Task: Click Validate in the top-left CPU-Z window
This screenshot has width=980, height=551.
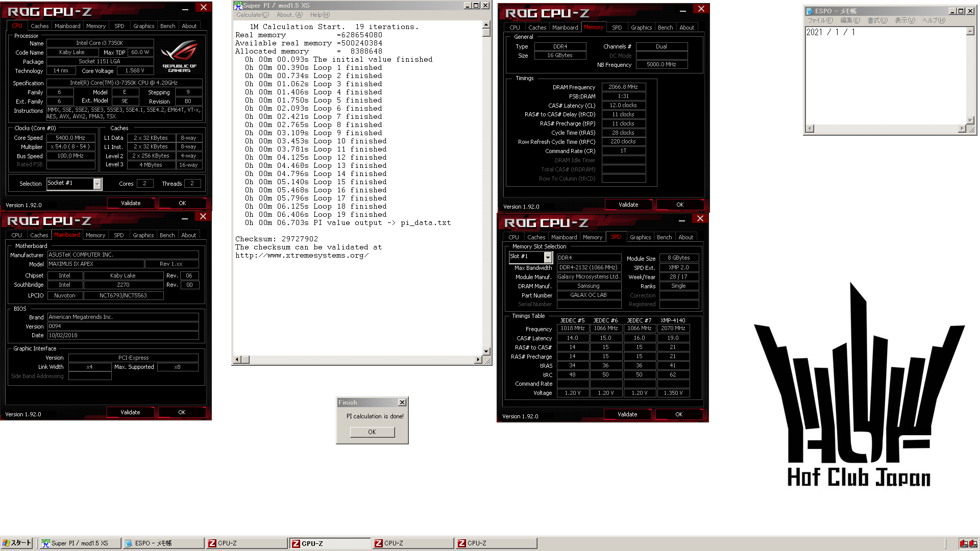Action: pos(131,203)
